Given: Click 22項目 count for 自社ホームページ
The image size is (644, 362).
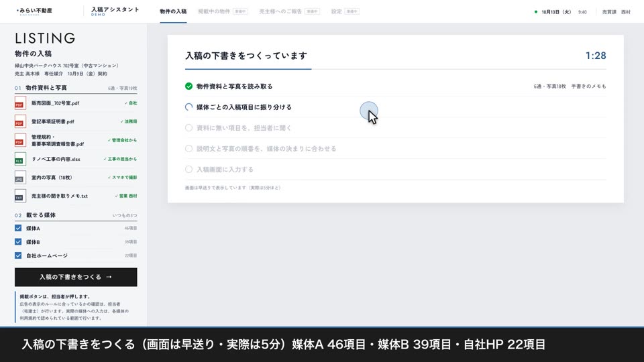Looking at the screenshot, I should point(131,255).
